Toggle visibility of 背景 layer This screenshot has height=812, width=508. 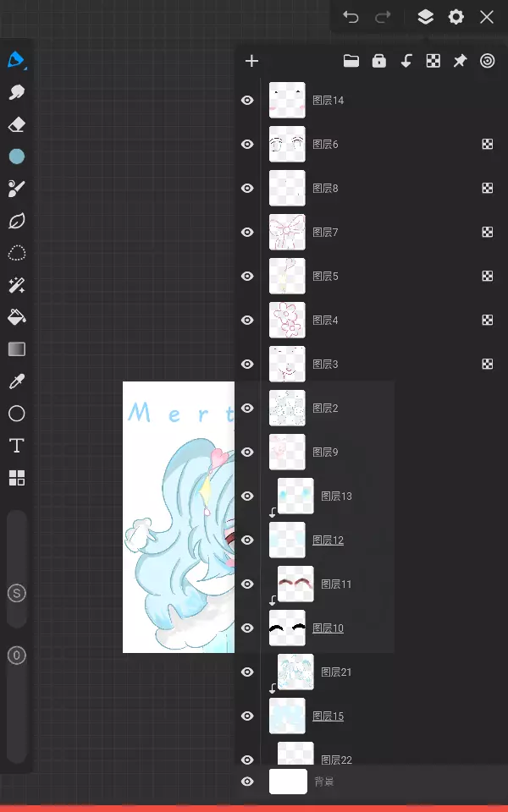(x=247, y=782)
